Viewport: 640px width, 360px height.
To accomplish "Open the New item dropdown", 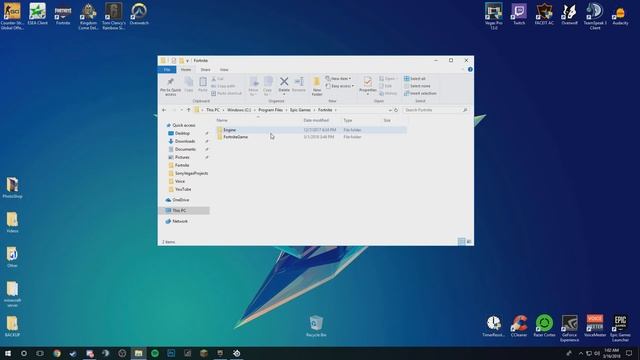I will point(338,78).
